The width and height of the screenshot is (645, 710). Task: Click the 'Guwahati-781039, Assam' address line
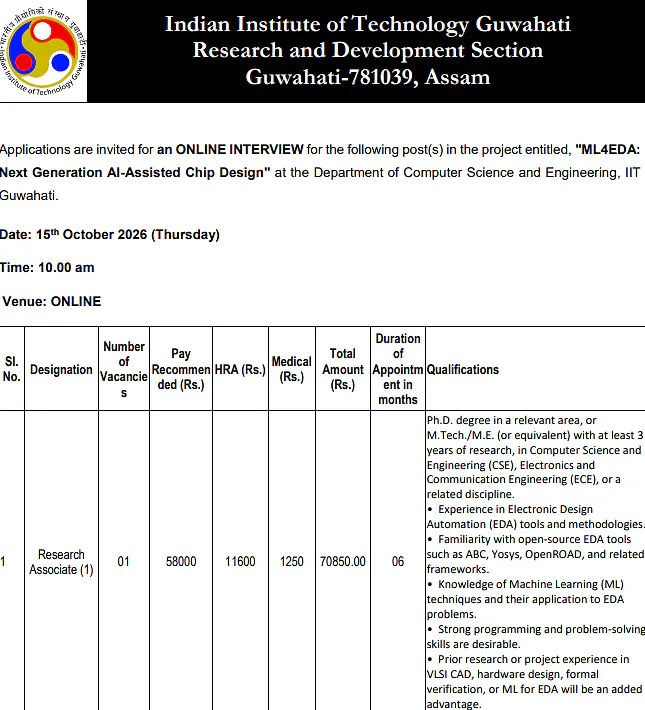click(367, 77)
